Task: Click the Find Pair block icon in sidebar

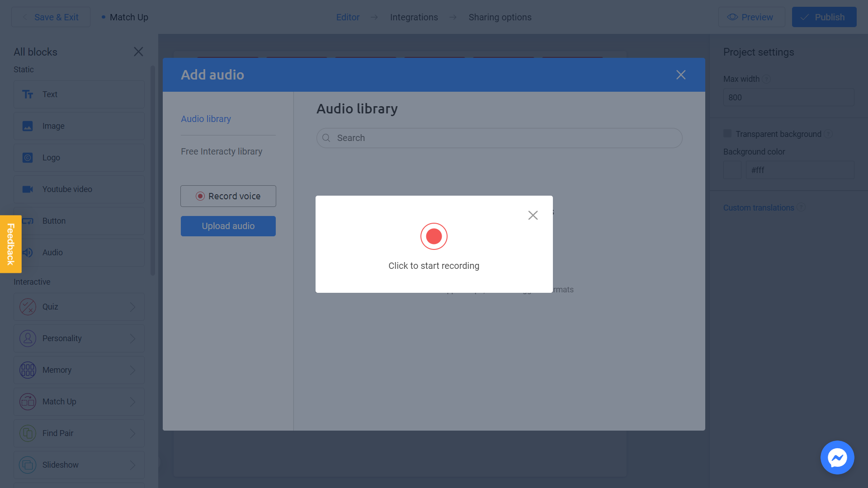Action: click(28, 432)
